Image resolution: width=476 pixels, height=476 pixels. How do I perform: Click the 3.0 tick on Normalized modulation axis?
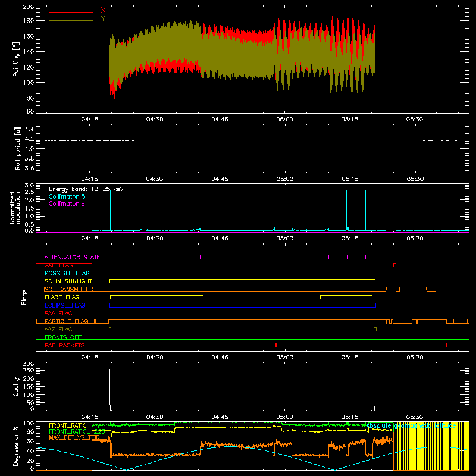tap(29, 186)
